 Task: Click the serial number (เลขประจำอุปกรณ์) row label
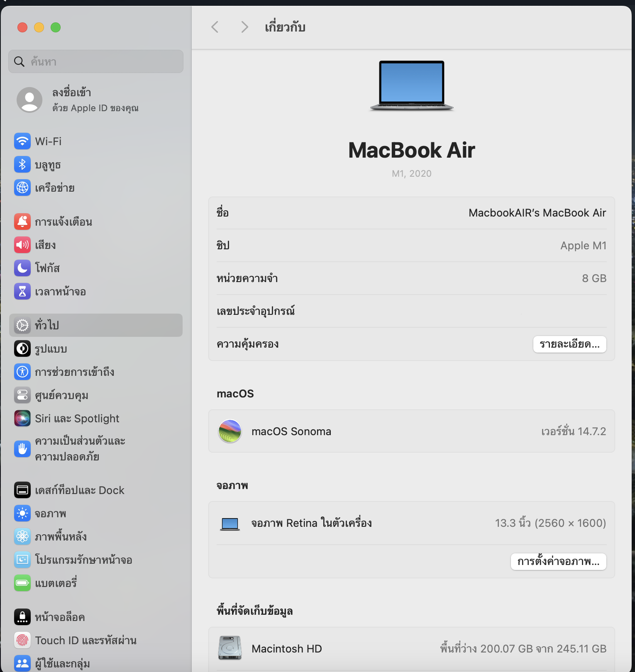[256, 311]
